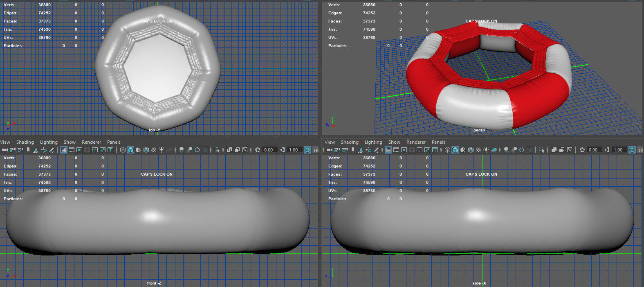
Task: Open Renderer menu in front panel
Action: click(91, 142)
